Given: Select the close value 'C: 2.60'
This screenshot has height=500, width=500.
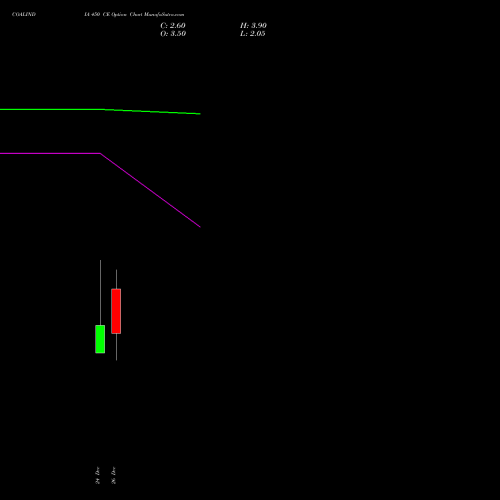Looking at the screenshot, I should 173,26.
